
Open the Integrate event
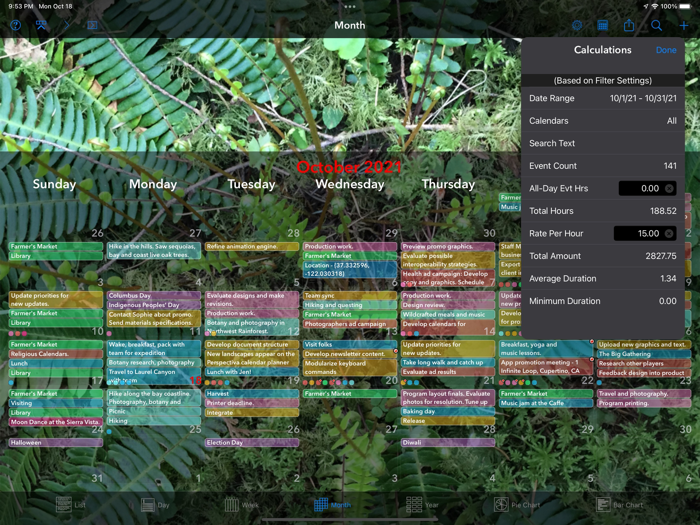coord(252,412)
